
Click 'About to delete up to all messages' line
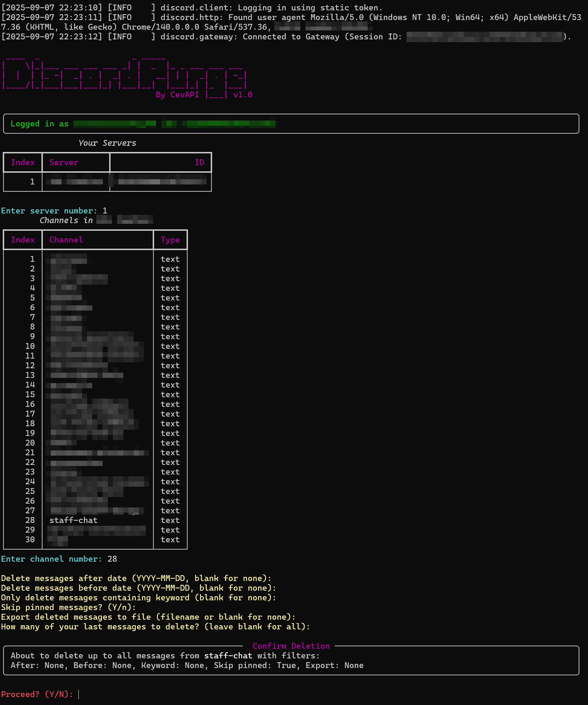[x=165, y=656]
